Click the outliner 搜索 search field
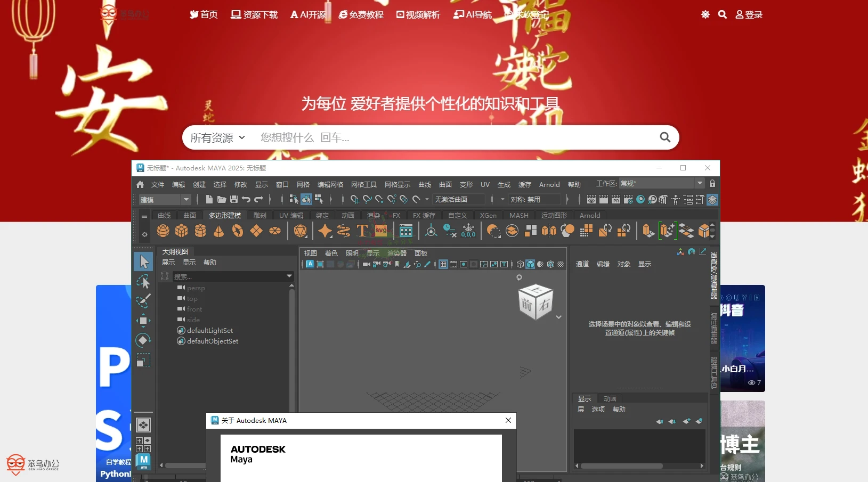 229,276
